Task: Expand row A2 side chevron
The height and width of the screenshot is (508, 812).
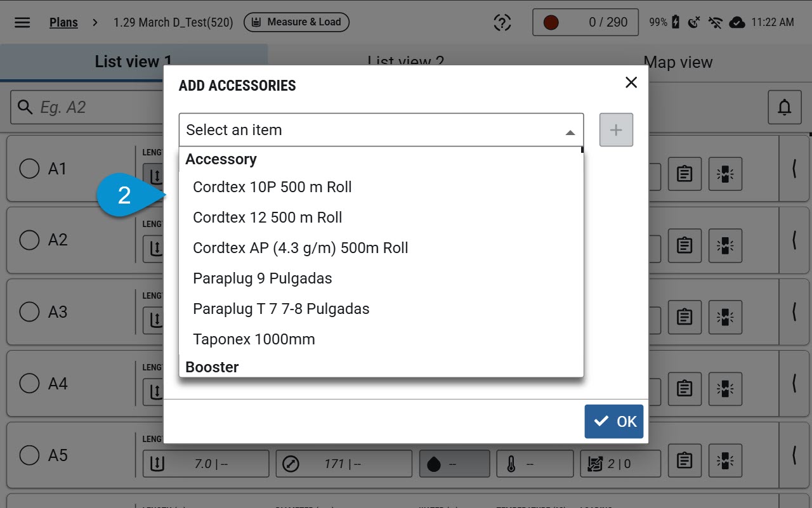Action: (x=794, y=240)
